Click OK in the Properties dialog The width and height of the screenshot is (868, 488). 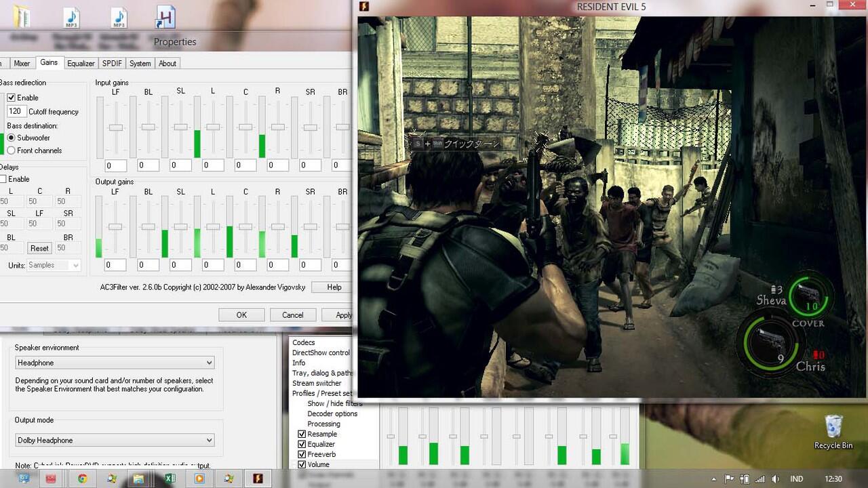point(241,314)
